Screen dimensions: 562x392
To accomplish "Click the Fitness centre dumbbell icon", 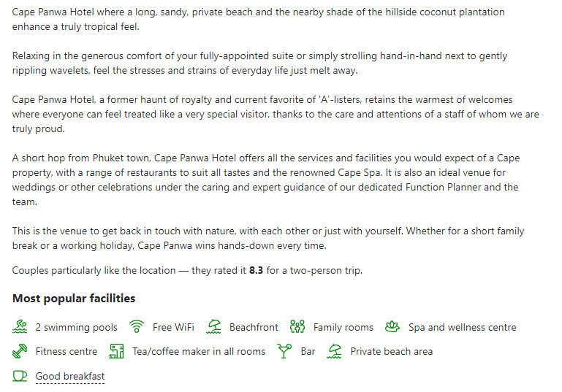I will (x=20, y=351).
